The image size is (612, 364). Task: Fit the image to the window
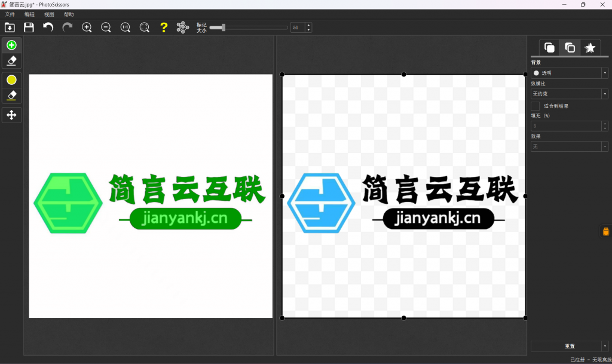(145, 27)
